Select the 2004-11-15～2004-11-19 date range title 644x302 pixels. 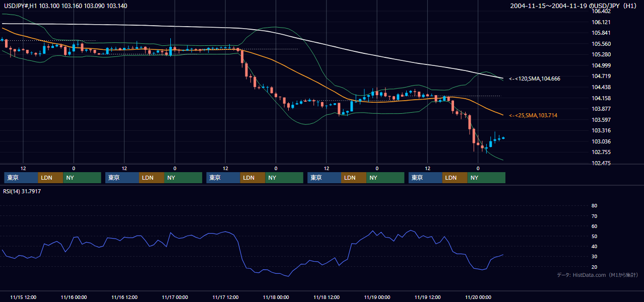(x=573, y=6)
